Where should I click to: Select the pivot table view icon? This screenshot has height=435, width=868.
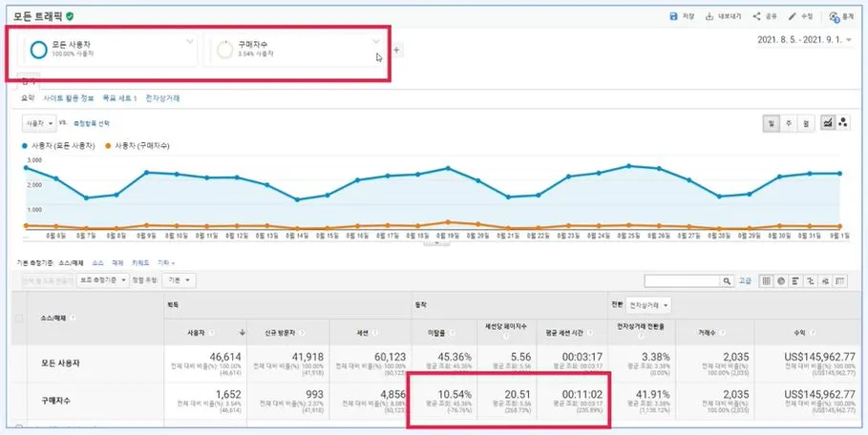tap(840, 280)
